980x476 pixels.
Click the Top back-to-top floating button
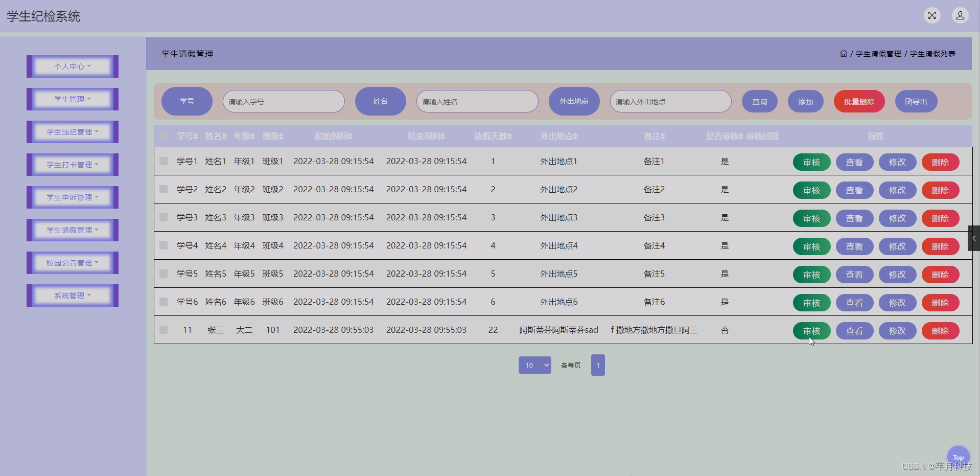(958, 457)
